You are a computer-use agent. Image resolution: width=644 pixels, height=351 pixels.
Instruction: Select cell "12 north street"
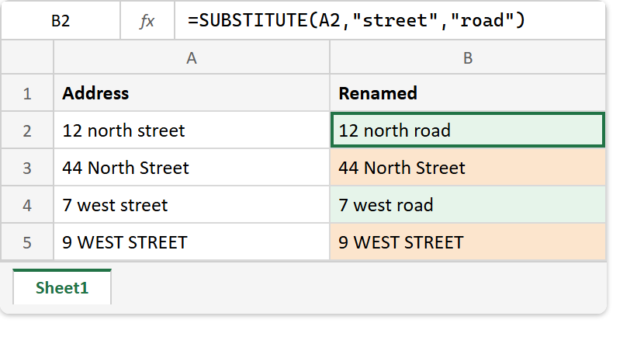click(192, 130)
